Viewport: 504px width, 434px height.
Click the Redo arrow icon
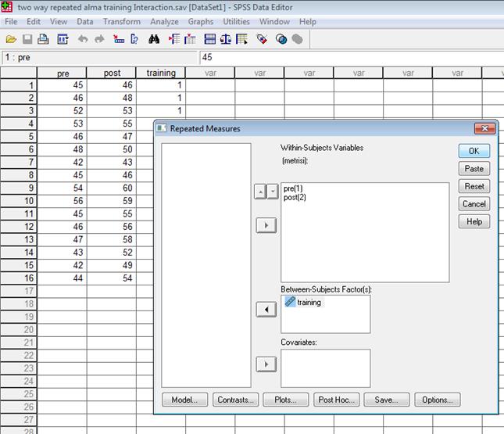100,39
